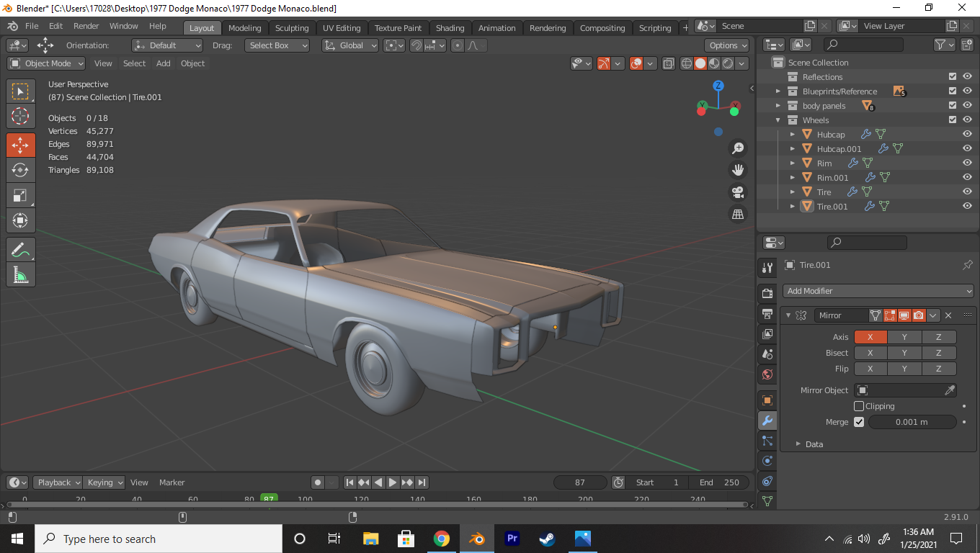
Task: Open the Add Modifier dropdown
Action: (878, 291)
